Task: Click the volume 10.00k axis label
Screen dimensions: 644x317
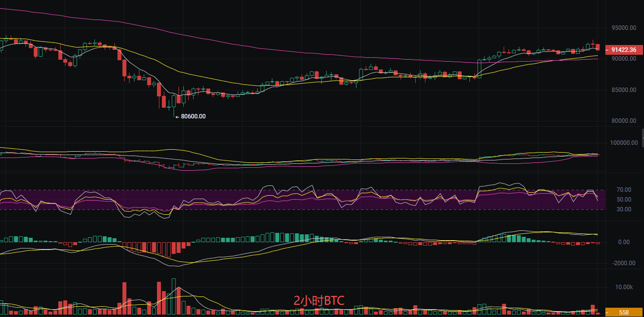Action: pos(623,287)
